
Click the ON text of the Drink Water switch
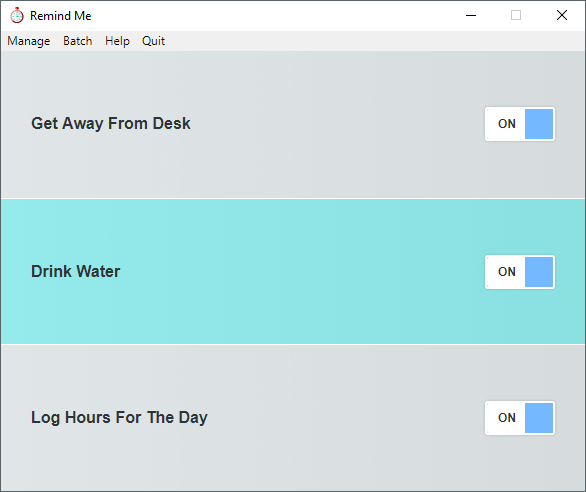tap(507, 272)
